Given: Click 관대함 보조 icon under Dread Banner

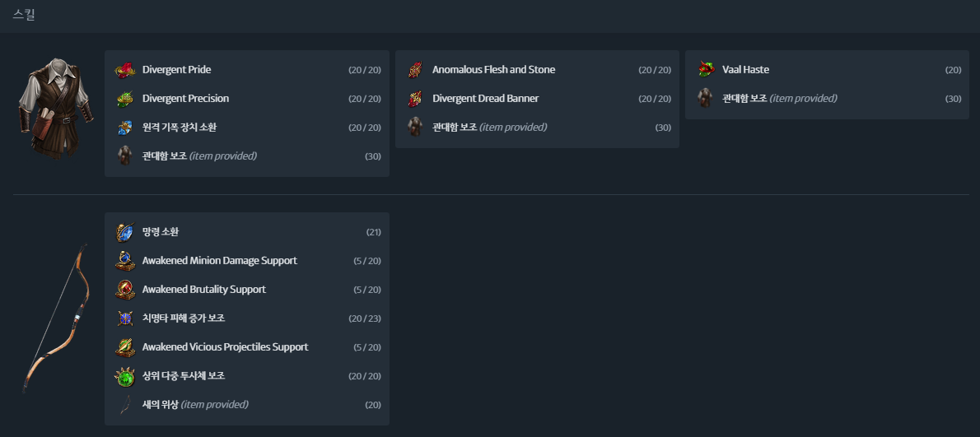Looking at the screenshot, I should [415, 128].
